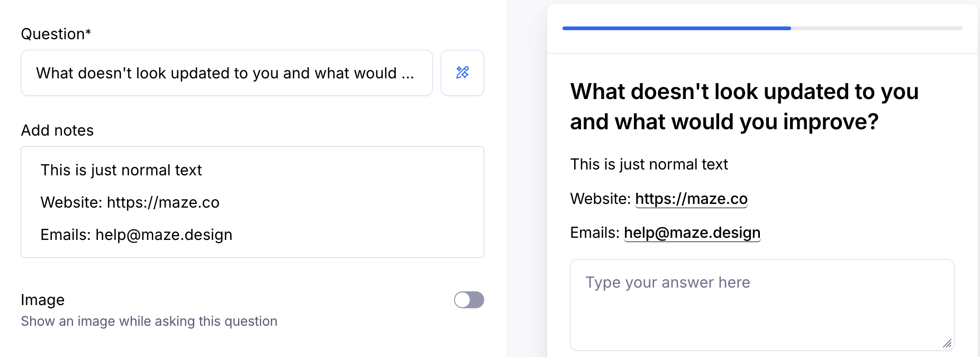Place cursor on 'This is just normal text' in notes editor
980x357 pixels.
(121, 170)
